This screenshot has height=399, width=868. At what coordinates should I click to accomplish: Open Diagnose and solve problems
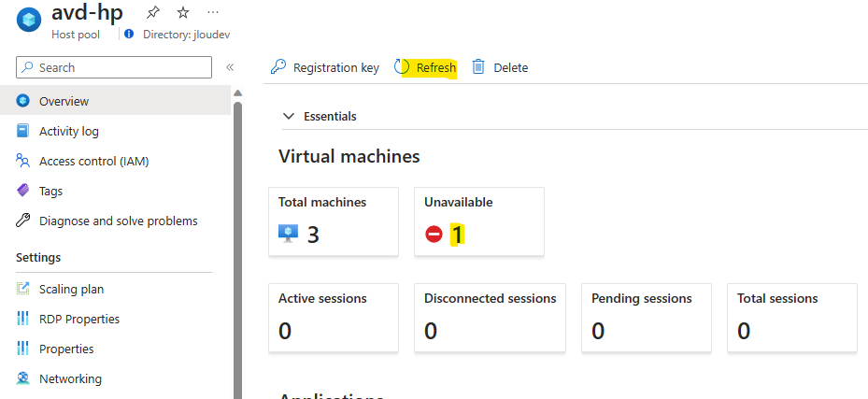click(115, 221)
